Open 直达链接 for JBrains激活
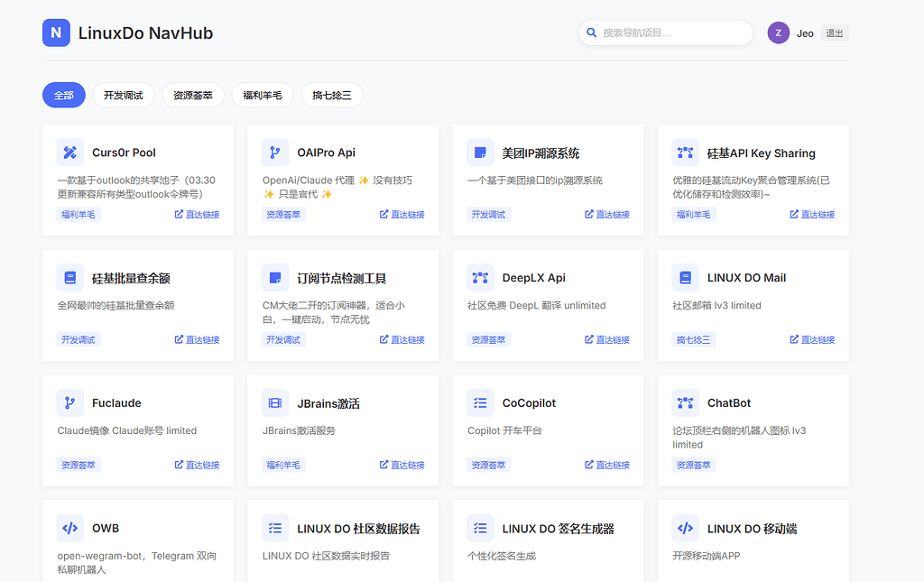Viewport: 924px width, 582px height. pyautogui.click(x=402, y=465)
